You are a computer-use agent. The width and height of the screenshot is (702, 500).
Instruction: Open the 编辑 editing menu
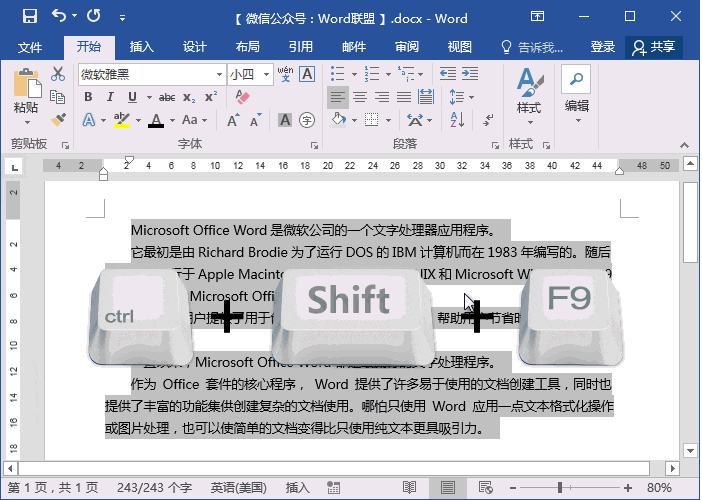(x=576, y=94)
